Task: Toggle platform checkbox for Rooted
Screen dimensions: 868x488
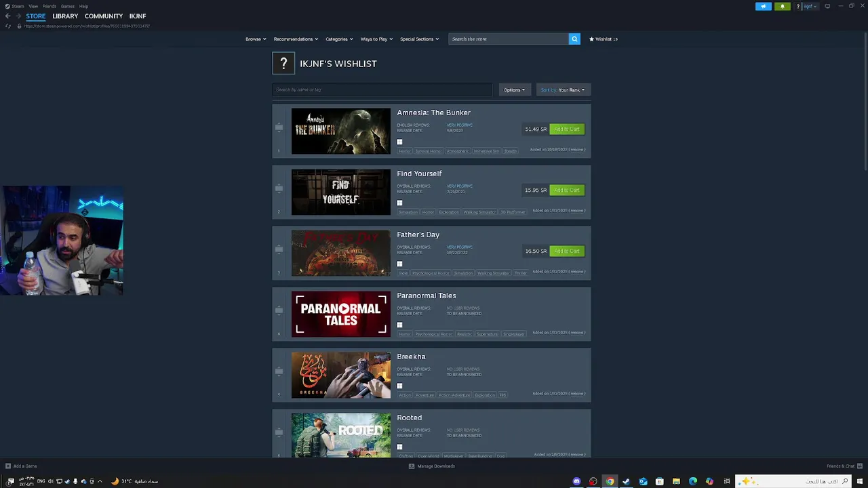Action: tap(399, 447)
